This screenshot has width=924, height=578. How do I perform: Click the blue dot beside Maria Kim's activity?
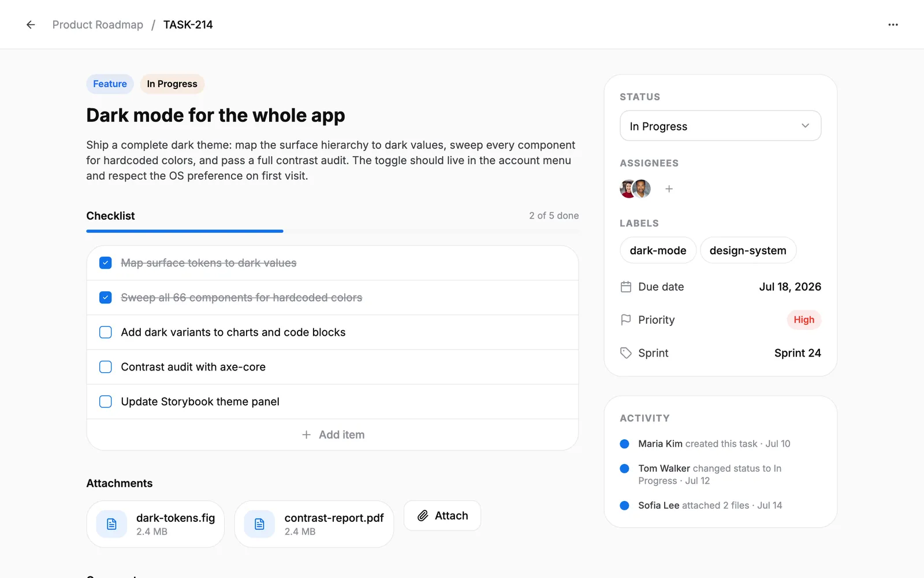(624, 444)
